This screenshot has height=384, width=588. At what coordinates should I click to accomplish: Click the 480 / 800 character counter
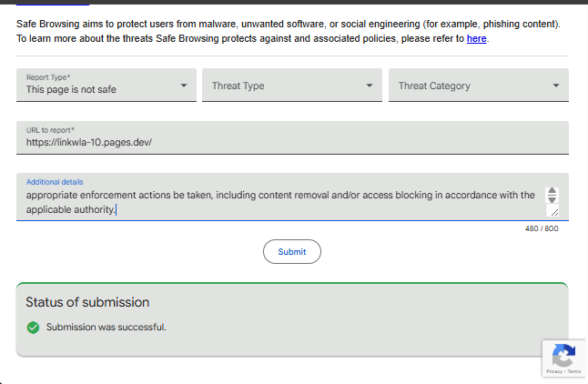click(x=542, y=228)
